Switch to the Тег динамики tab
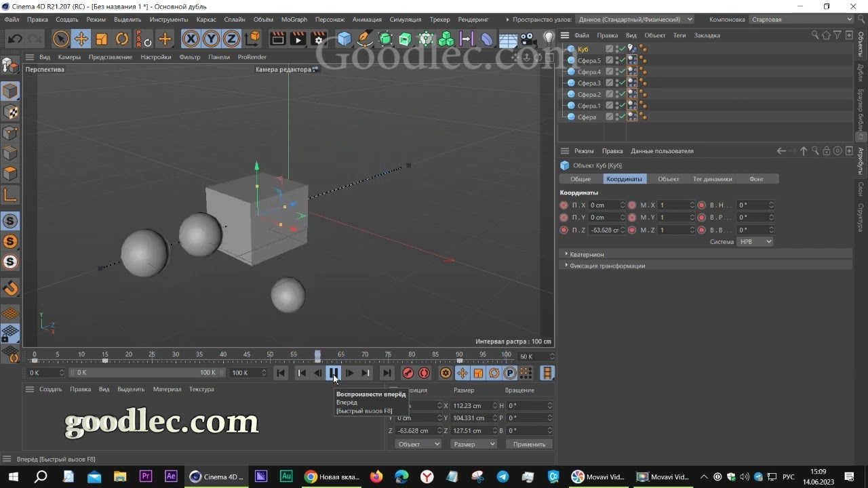 (x=713, y=179)
